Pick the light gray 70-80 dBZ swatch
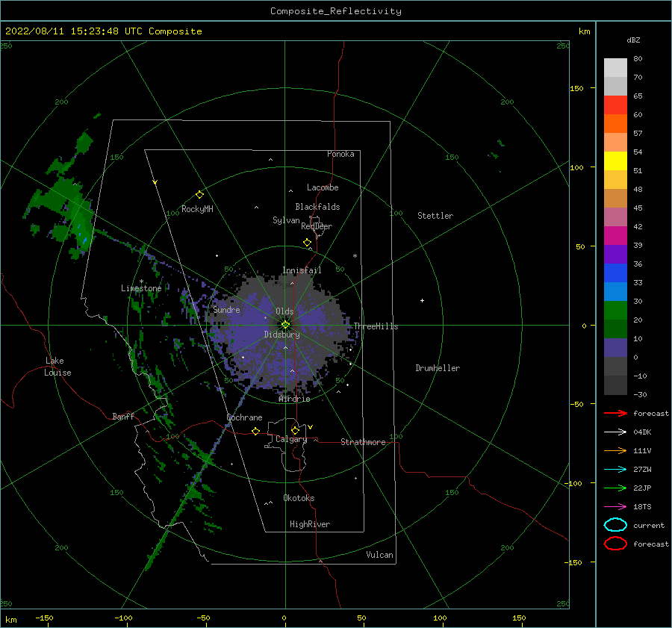This screenshot has height=628, width=672. tap(615, 68)
